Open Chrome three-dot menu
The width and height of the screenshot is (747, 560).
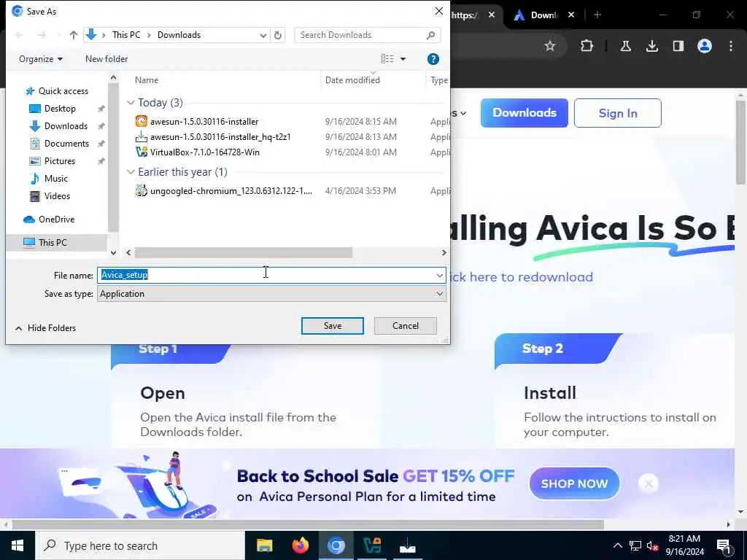(731, 46)
